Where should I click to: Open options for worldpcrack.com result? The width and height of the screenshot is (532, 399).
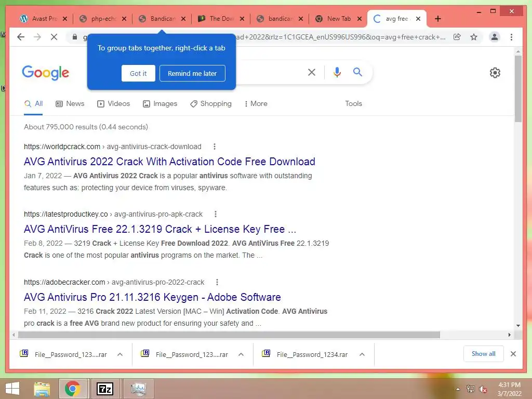pos(214,147)
